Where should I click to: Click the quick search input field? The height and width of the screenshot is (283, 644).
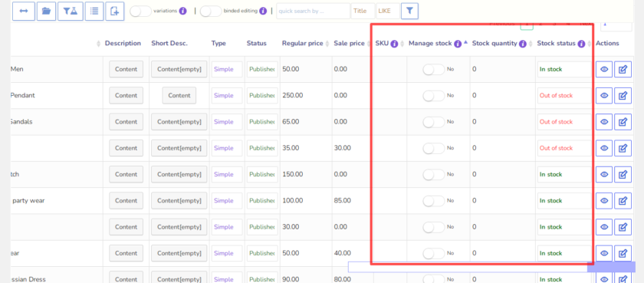click(x=313, y=11)
